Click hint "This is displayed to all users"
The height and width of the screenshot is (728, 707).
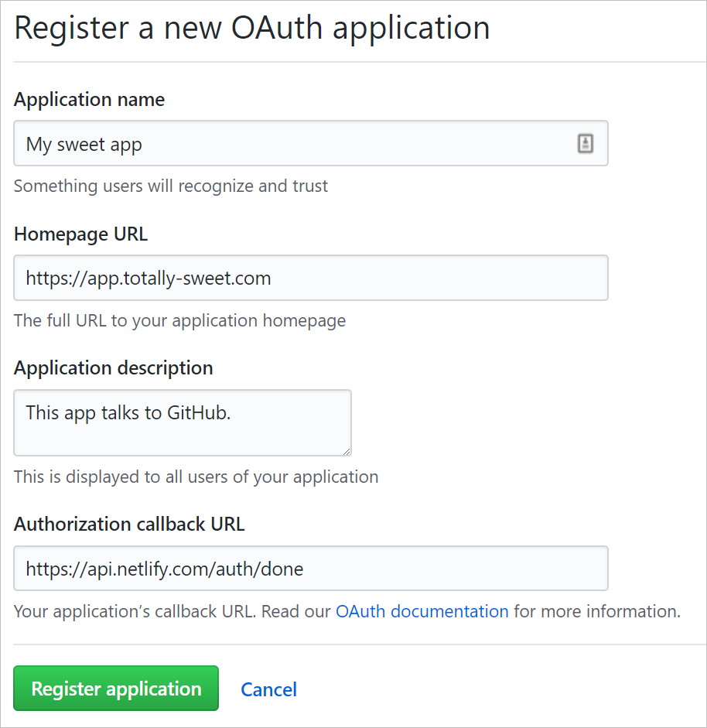point(196,477)
